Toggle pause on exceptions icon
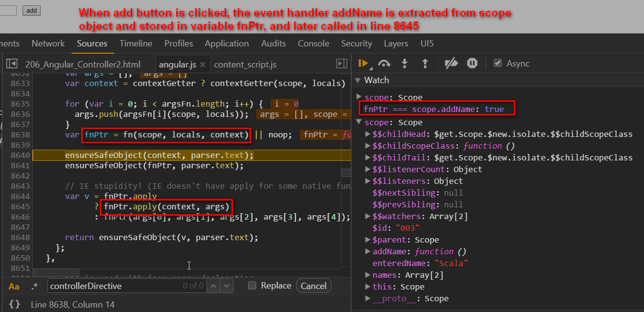Image resolution: width=644 pixels, height=312 pixels. 472,63
